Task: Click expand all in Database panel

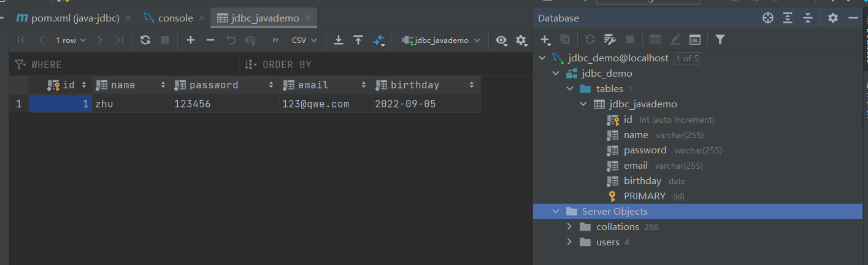Action: pos(788,18)
